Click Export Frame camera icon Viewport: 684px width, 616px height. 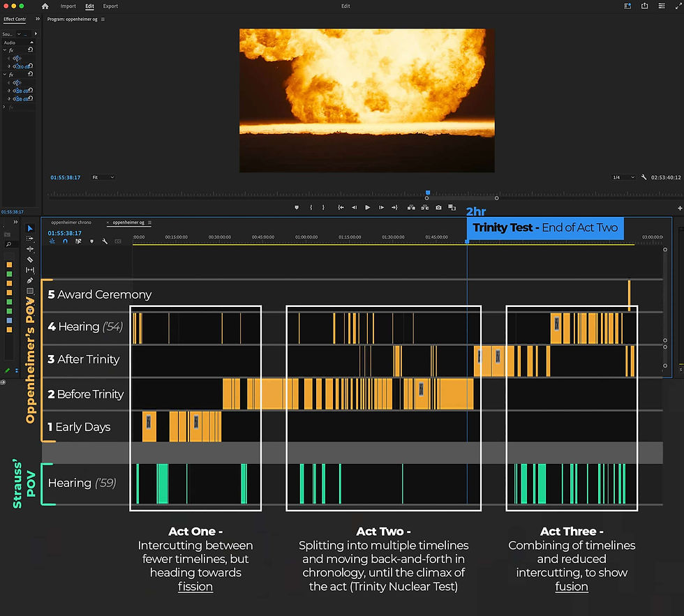(438, 207)
